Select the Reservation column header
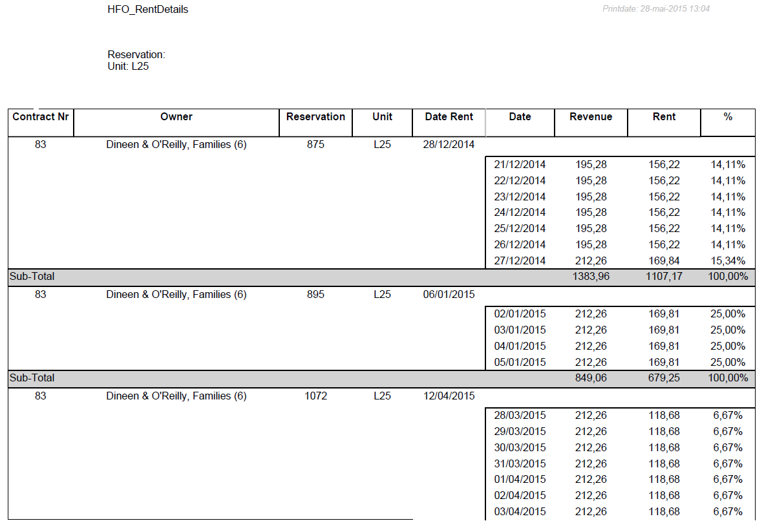 [315, 117]
